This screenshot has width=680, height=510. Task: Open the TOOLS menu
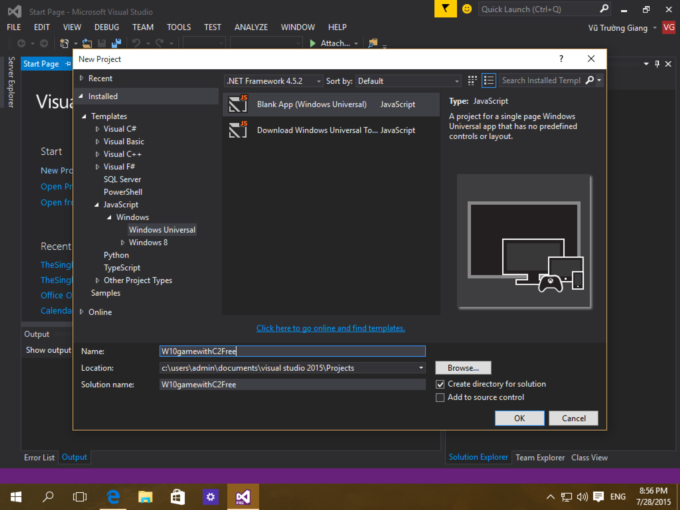(x=179, y=27)
